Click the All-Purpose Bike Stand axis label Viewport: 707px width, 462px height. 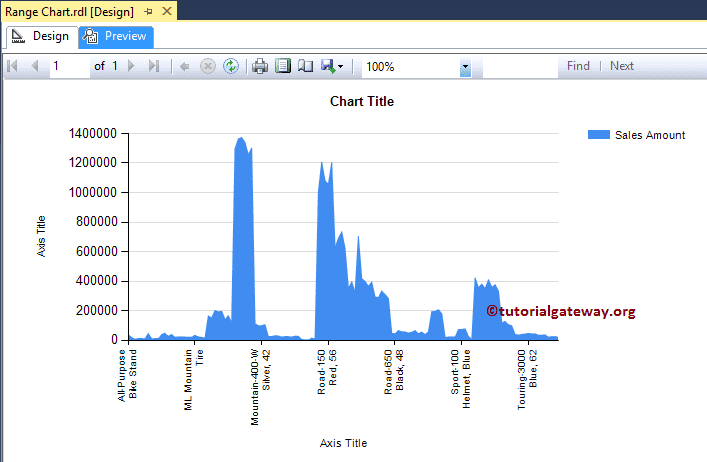click(127, 375)
